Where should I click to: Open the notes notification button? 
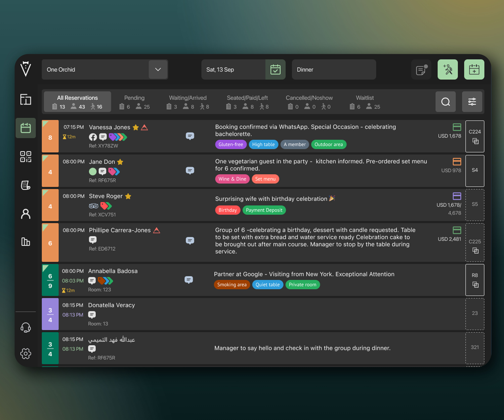tap(421, 70)
